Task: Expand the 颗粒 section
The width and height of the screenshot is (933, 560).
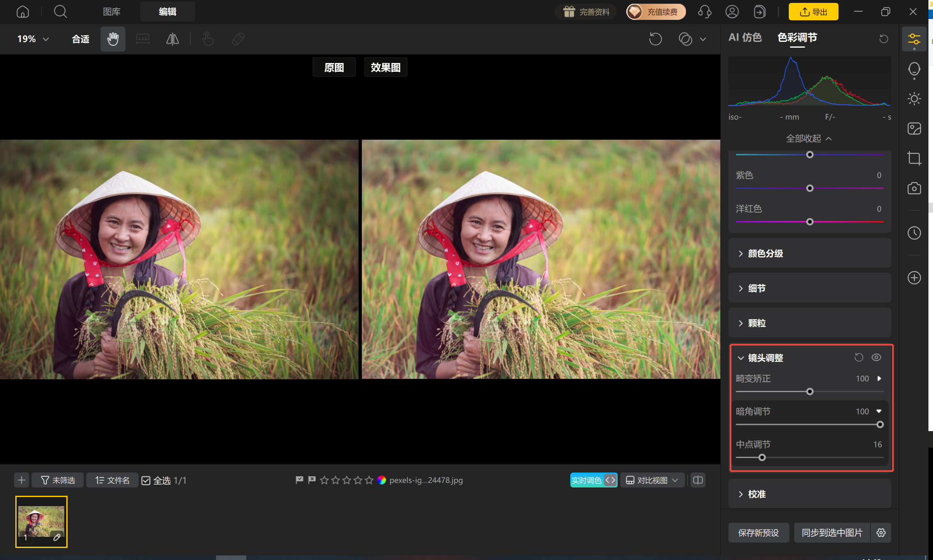Action: tap(809, 323)
